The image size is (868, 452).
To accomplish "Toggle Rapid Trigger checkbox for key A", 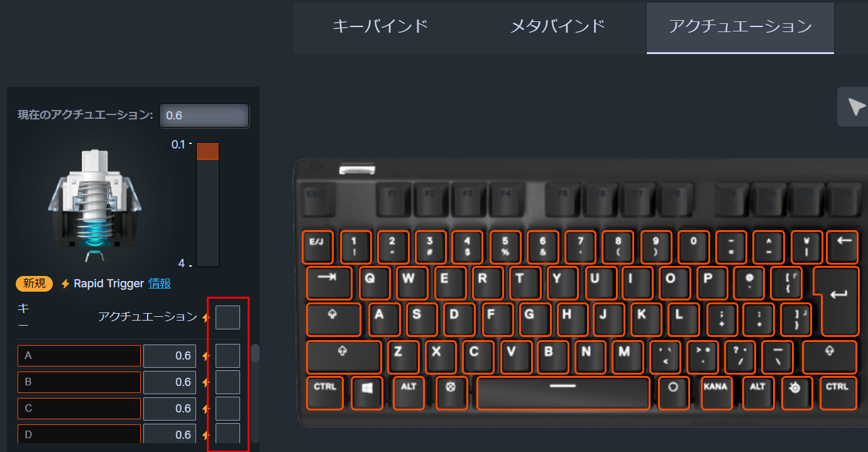I will (x=228, y=356).
